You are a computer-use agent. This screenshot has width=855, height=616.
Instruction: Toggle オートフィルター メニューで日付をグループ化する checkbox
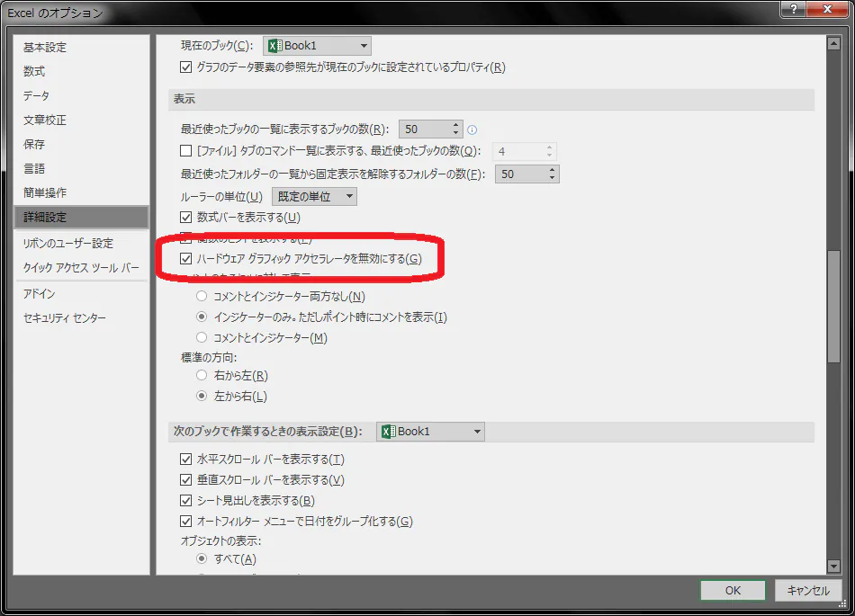(x=186, y=522)
